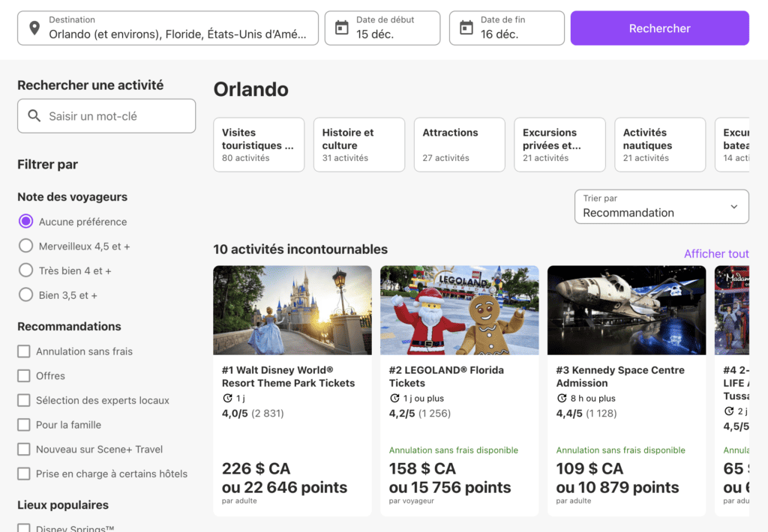Click the Afficher tout link

715,254
